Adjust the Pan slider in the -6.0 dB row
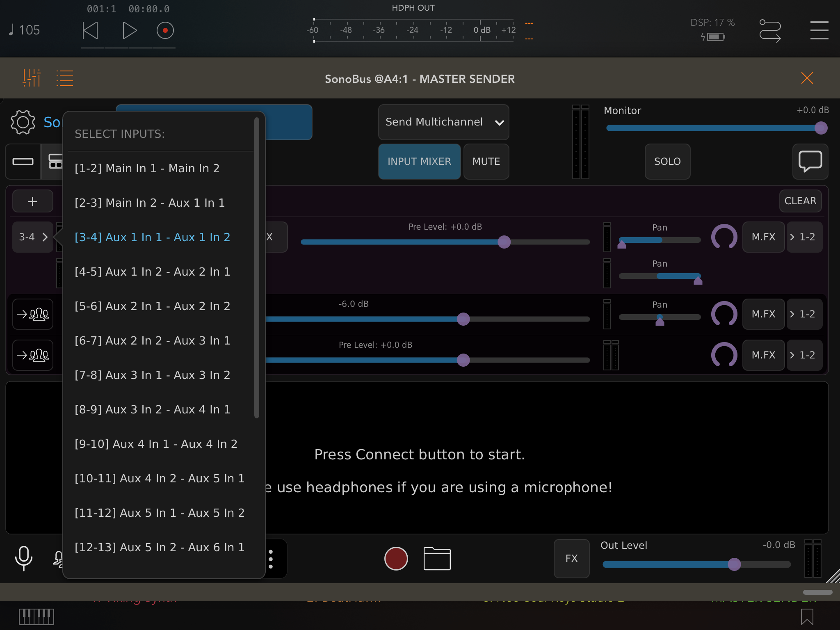 pos(660,318)
